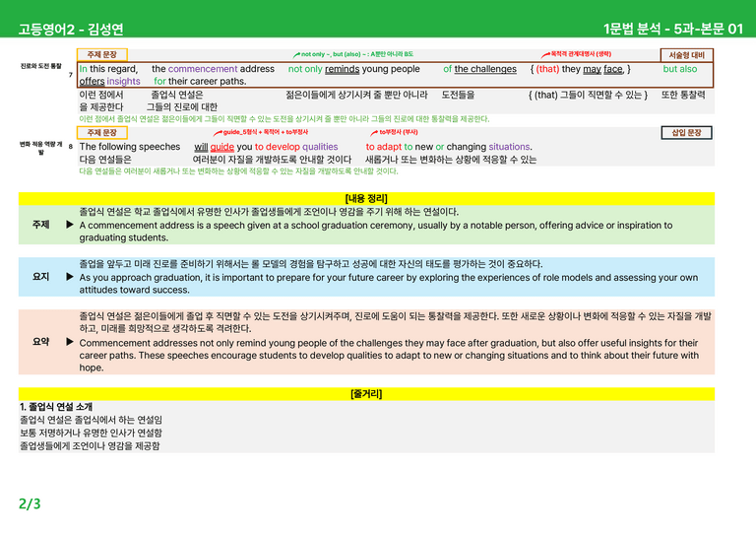Click the gloss '젊은이들에게 상기시켜 줄 뿐만 아니라'

(x=356, y=95)
